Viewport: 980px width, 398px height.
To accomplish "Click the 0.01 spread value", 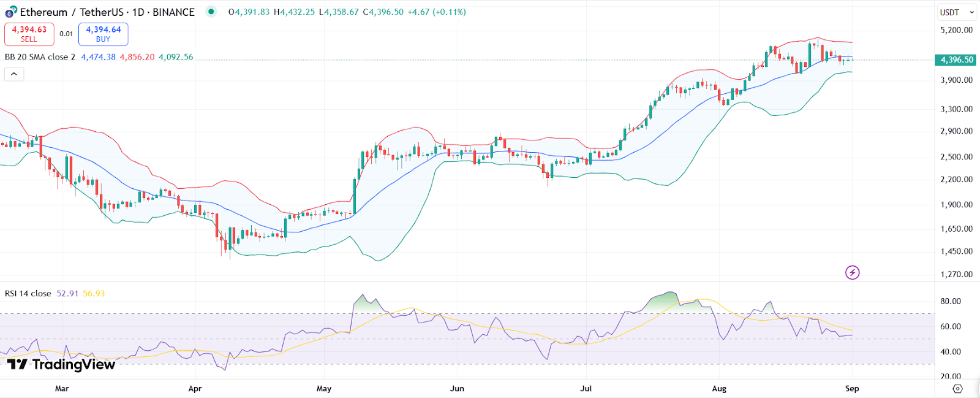I will point(66,34).
